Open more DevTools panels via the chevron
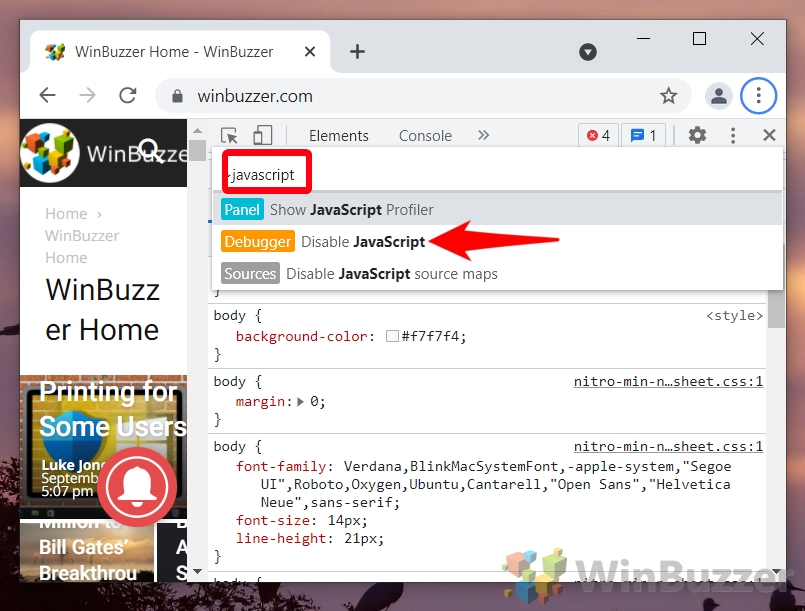 [483, 134]
